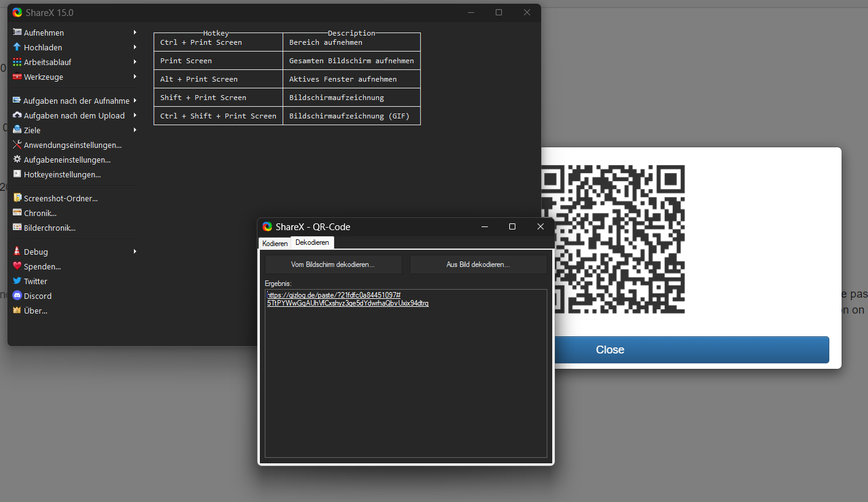Click 'Gesamten Bildschirm aufnehmen' description cell
The width and height of the screenshot is (868, 502).
click(351, 61)
